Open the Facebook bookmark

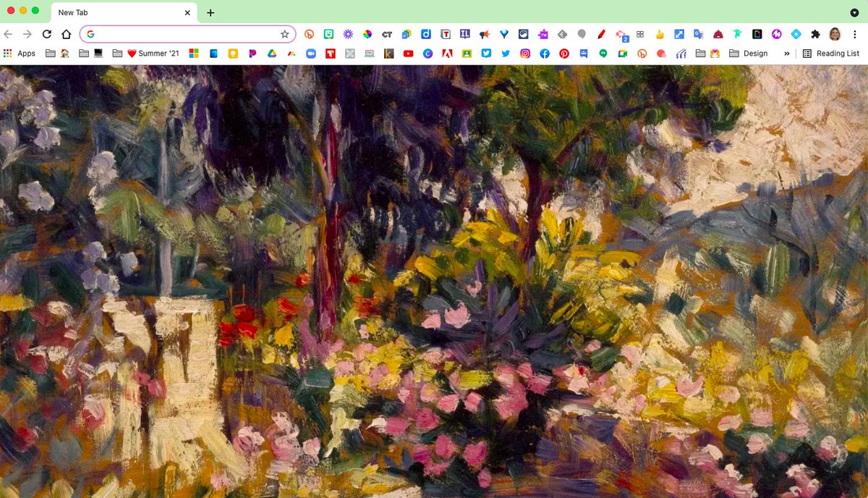(545, 54)
